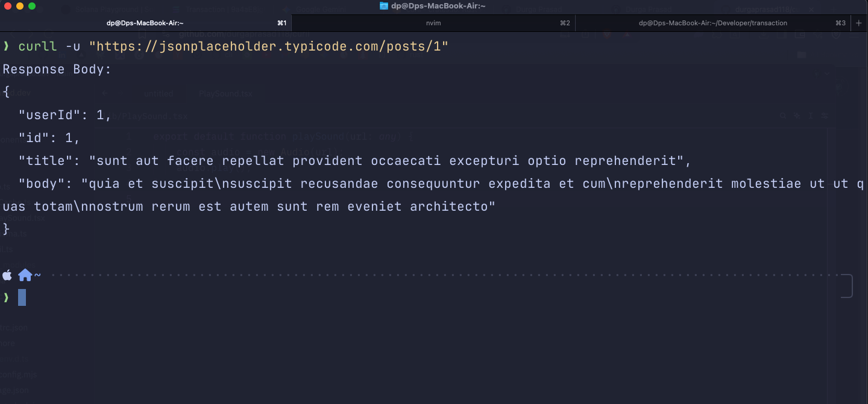868x404 pixels.
Task: Click the "title" key in JSON output
Action: click(x=45, y=161)
